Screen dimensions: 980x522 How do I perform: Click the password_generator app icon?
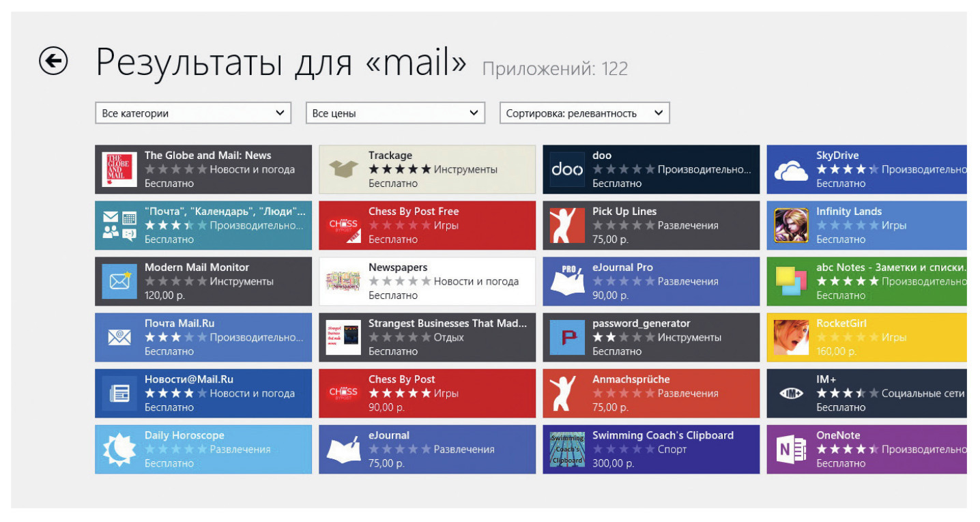(567, 337)
